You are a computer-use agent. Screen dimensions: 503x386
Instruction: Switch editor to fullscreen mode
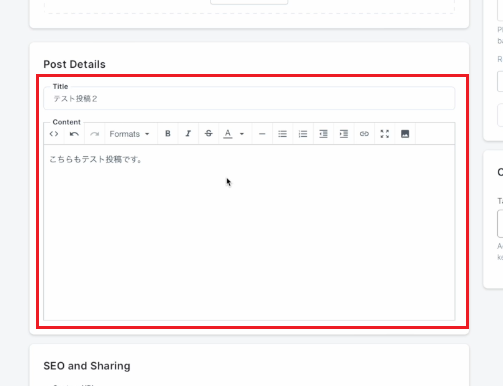pyautogui.click(x=385, y=134)
